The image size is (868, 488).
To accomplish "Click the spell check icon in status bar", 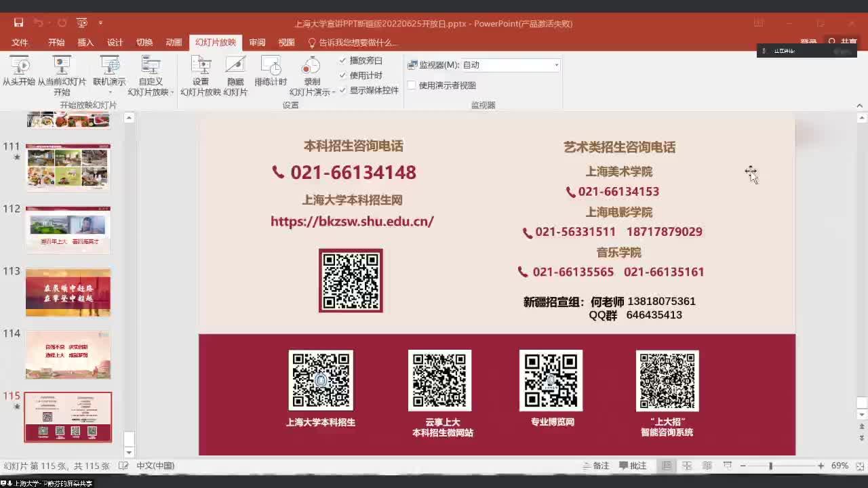I will [x=123, y=466].
